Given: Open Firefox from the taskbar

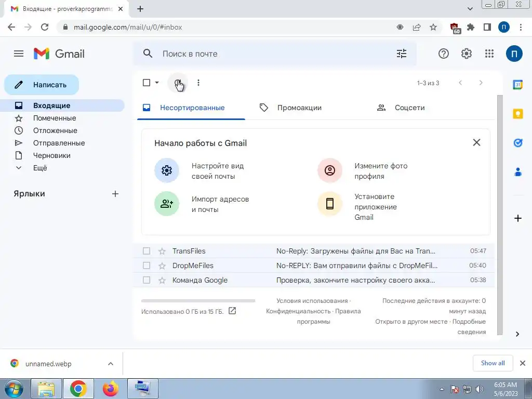Looking at the screenshot, I should (x=111, y=389).
